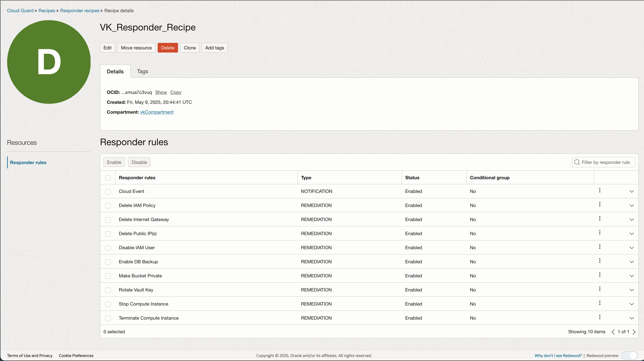Open the vkCompartment link
This screenshot has height=361, width=644.
click(157, 112)
